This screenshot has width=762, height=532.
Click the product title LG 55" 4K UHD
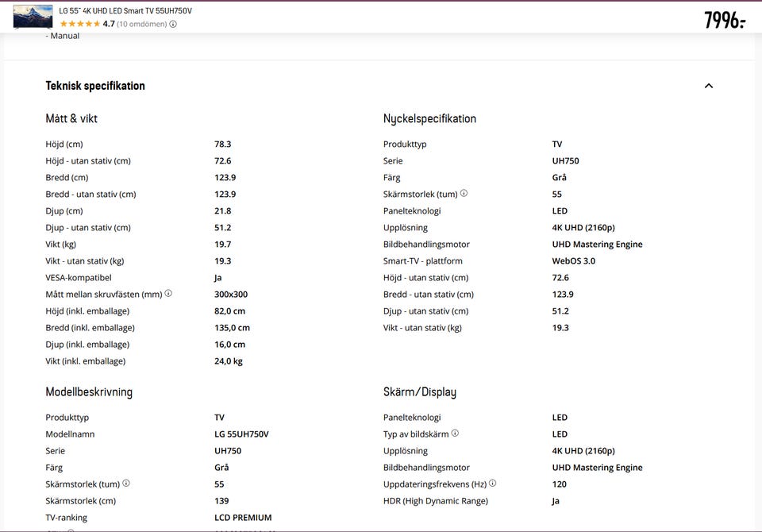pyautogui.click(x=125, y=10)
